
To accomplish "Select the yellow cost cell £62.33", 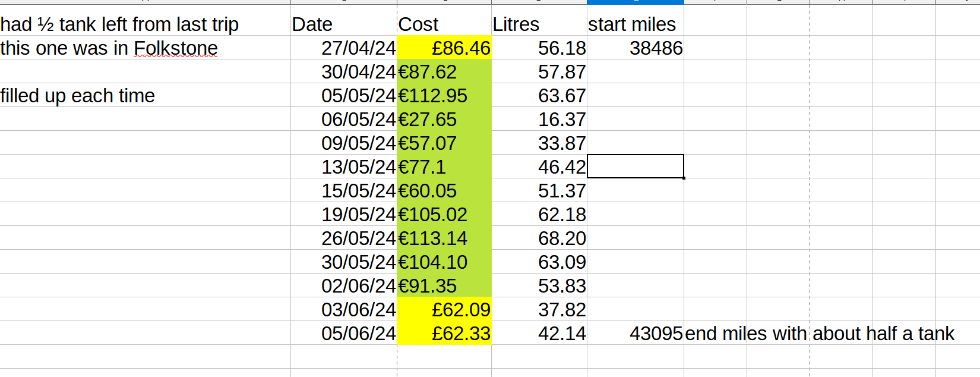I will pos(460,334).
